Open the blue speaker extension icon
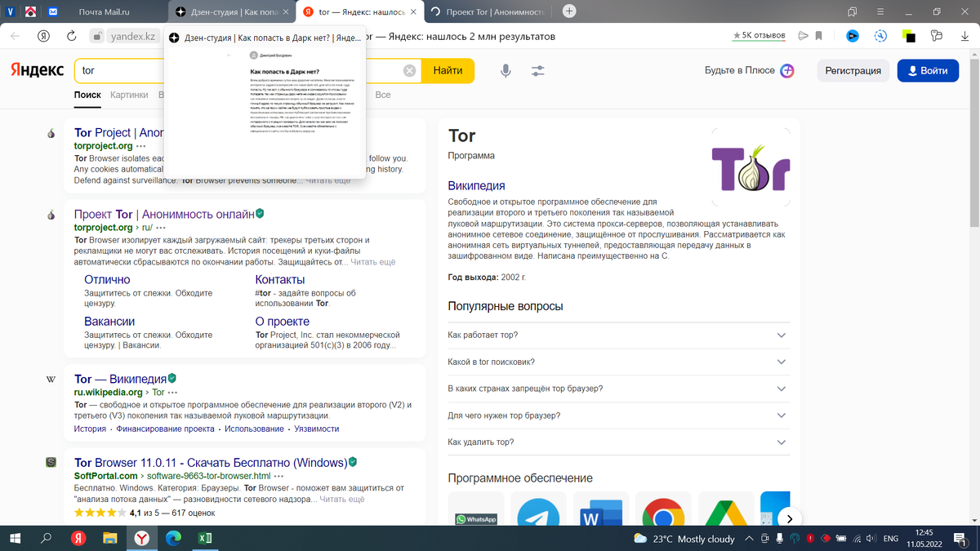Image resolution: width=980 pixels, height=551 pixels. (853, 36)
